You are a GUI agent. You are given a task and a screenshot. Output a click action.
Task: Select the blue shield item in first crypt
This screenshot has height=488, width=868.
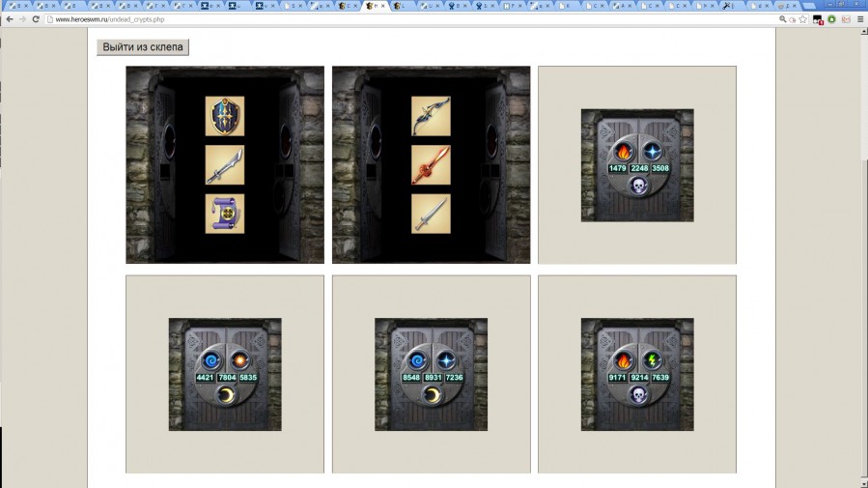(x=225, y=116)
